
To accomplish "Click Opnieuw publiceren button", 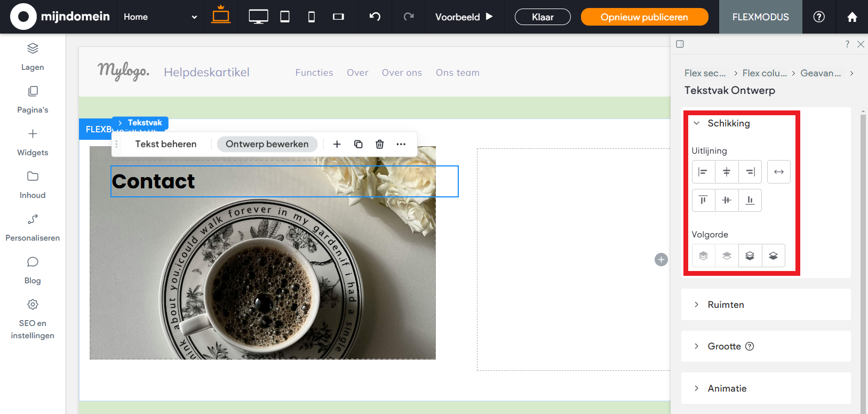I will coord(644,17).
